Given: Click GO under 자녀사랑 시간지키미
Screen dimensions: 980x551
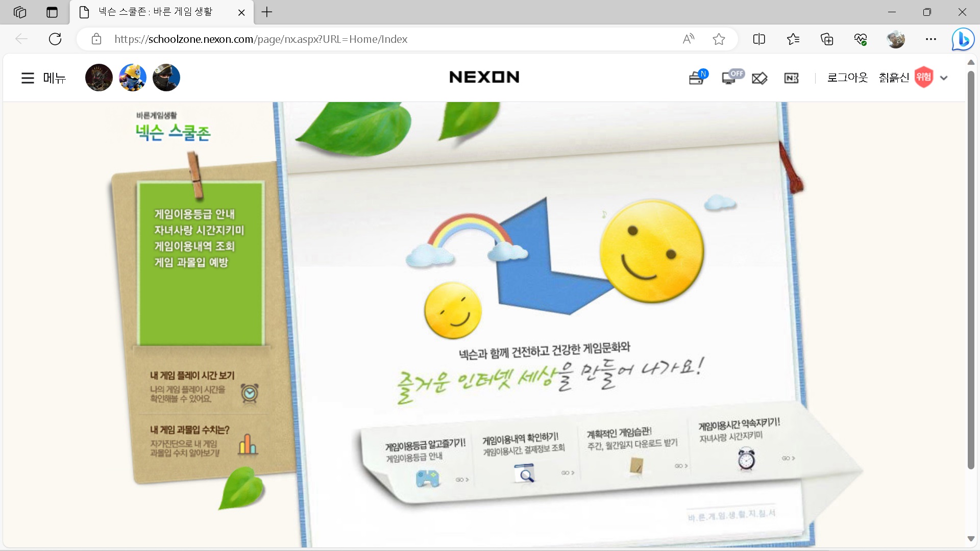Looking at the screenshot, I should click(788, 458).
